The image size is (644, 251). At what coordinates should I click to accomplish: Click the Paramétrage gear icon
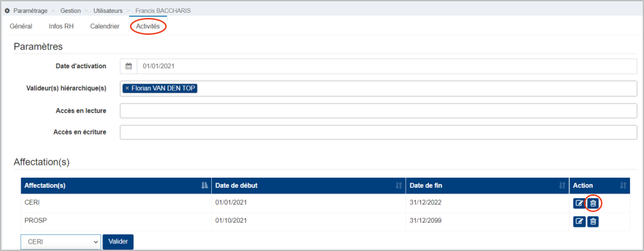7,10
